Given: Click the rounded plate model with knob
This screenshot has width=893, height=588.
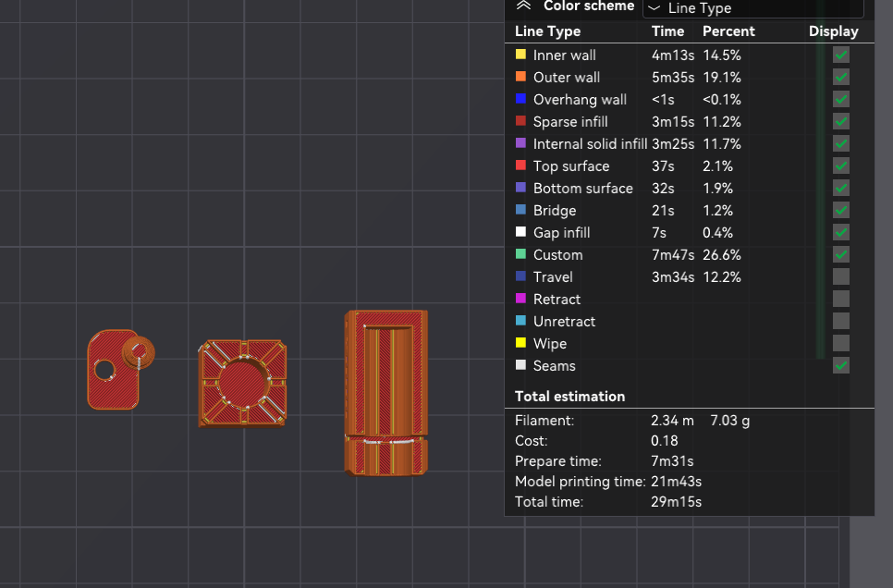Looking at the screenshot, I should pos(120,369).
